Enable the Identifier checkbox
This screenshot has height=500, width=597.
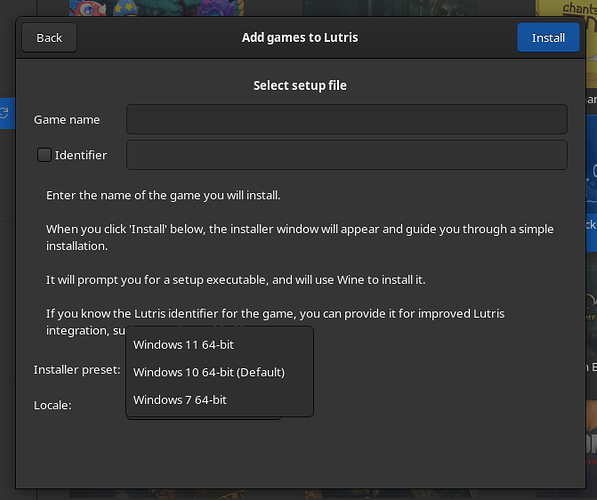(44, 155)
